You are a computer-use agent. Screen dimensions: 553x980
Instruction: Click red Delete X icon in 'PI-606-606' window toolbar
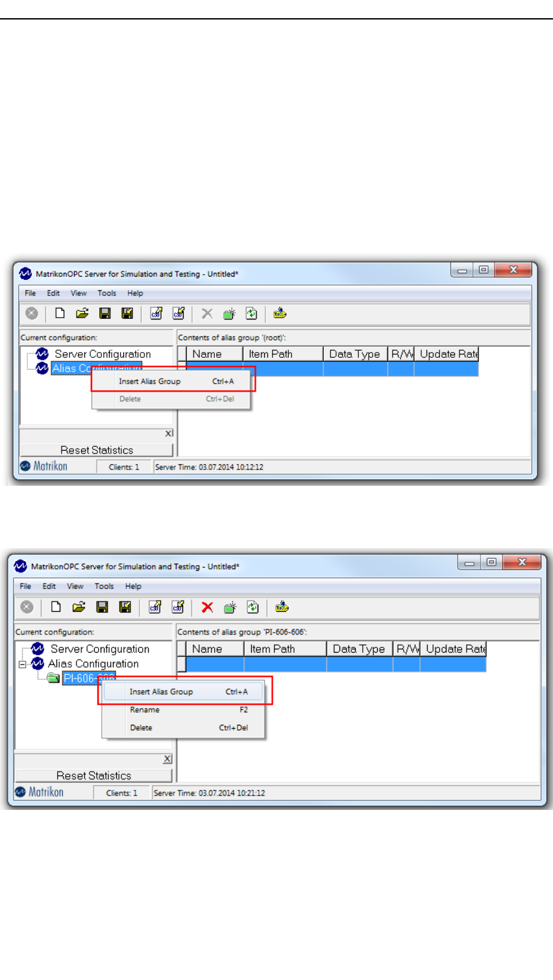pyautogui.click(x=207, y=607)
